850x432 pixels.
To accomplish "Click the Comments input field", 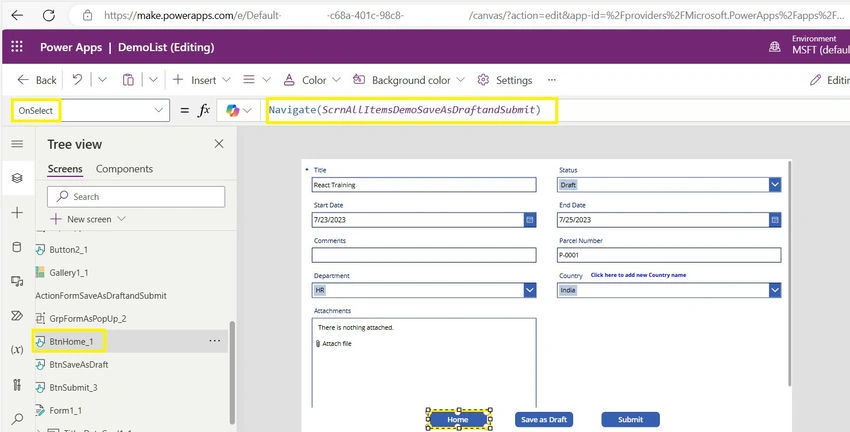I will tap(424, 255).
